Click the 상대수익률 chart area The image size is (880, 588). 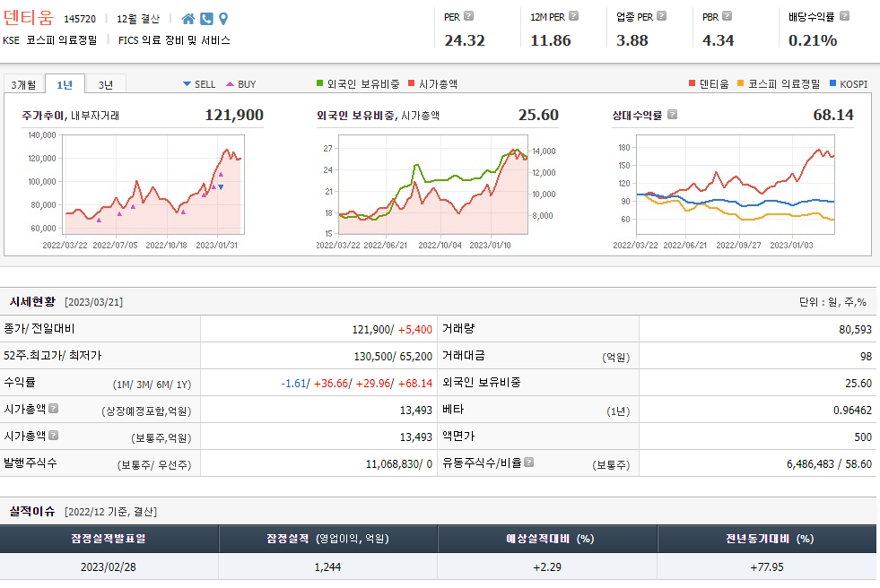tap(736, 185)
